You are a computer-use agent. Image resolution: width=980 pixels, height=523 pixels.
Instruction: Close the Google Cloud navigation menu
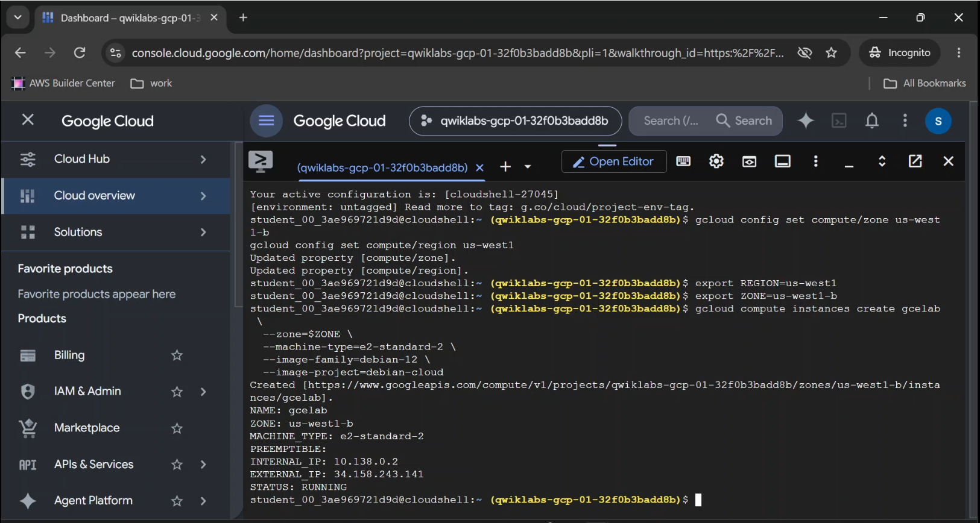coord(28,120)
